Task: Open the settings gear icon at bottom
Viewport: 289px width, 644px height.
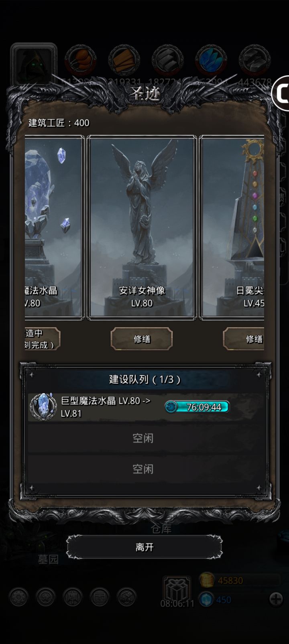Action: point(18,597)
